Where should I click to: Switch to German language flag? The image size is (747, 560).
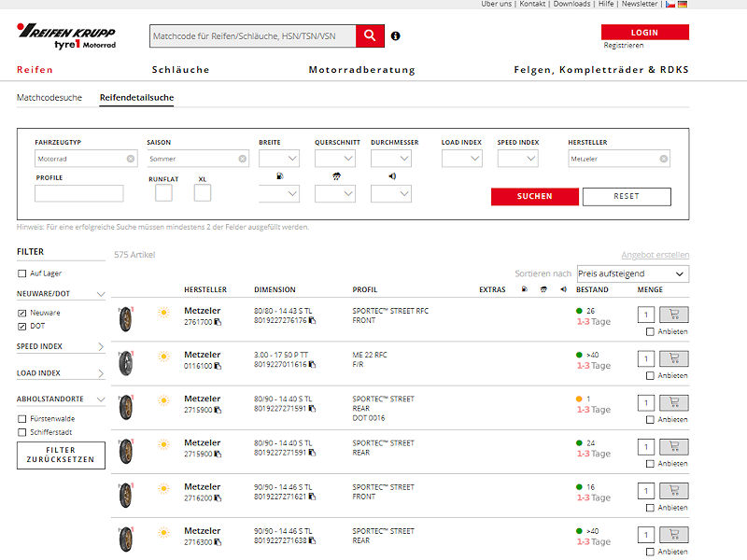[683, 4]
